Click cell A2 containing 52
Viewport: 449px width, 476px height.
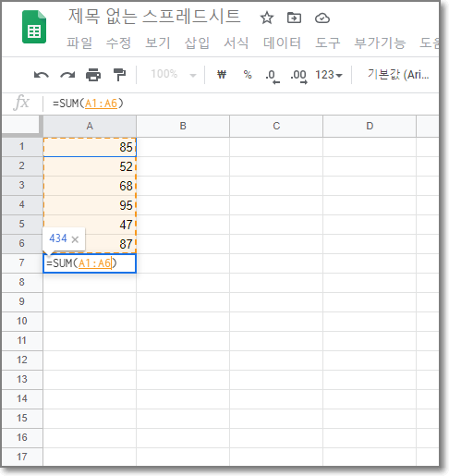90,166
